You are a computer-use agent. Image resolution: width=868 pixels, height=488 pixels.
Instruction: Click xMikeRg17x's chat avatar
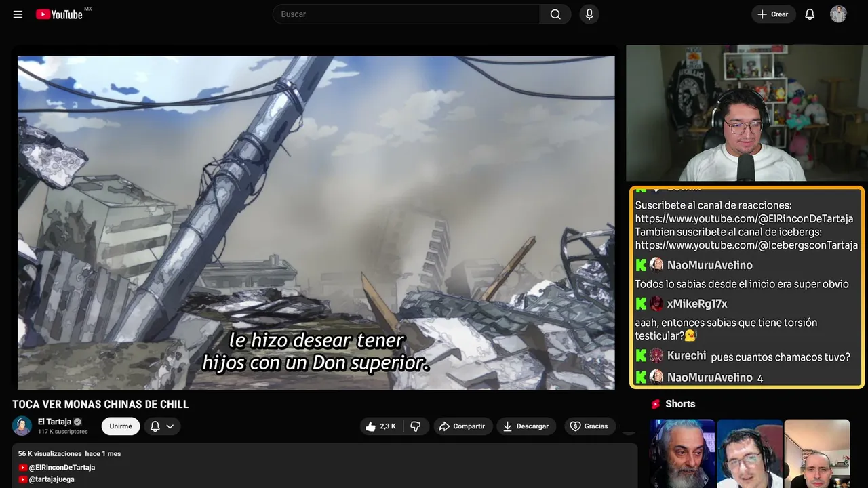(x=656, y=304)
